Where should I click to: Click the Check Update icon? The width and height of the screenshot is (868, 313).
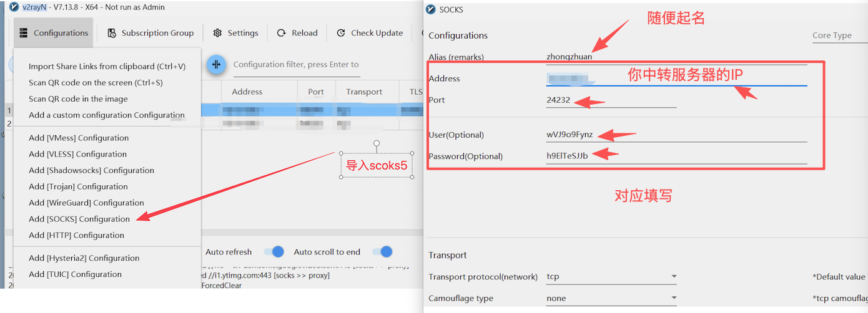tap(341, 33)
